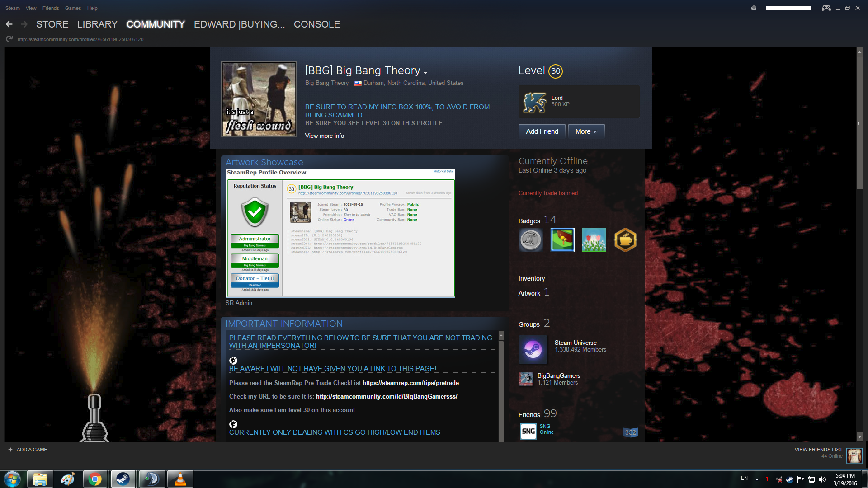Open the Steam menu

point(13,8)
